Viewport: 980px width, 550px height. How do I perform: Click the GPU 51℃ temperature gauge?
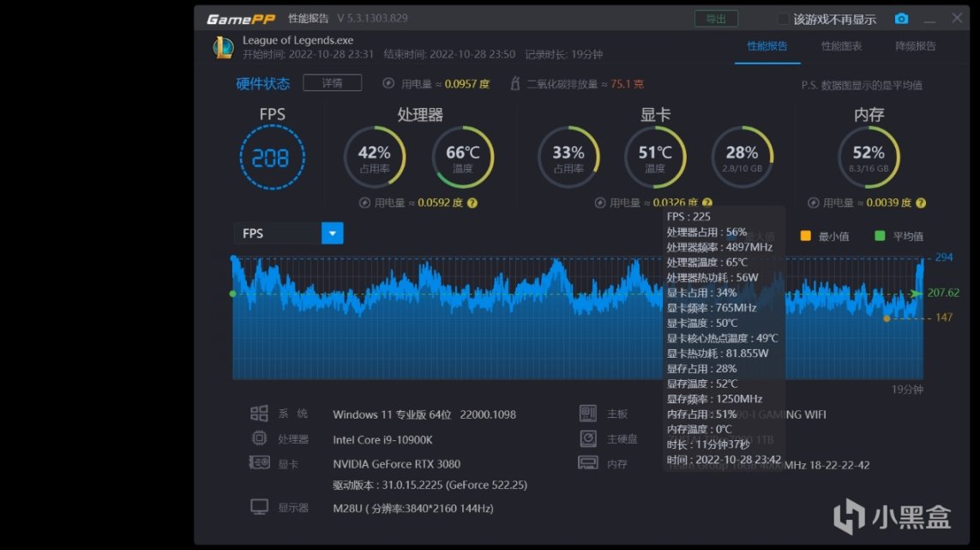pos(655,157)
